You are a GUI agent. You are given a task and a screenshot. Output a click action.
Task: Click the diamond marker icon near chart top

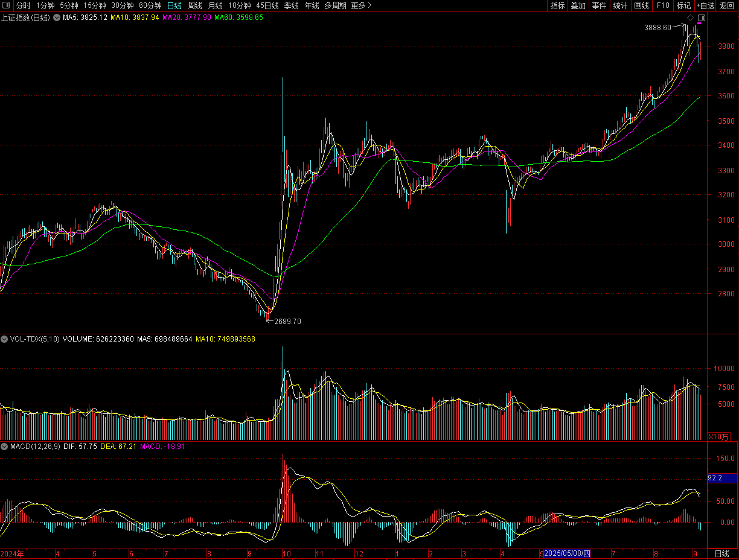pyautogui.click(x=691, y=18)
